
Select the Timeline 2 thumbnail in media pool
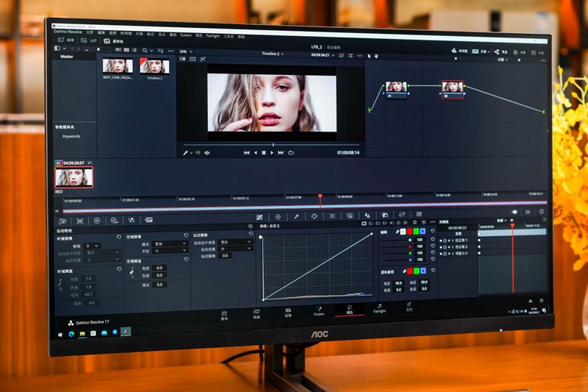click(154, 66)
